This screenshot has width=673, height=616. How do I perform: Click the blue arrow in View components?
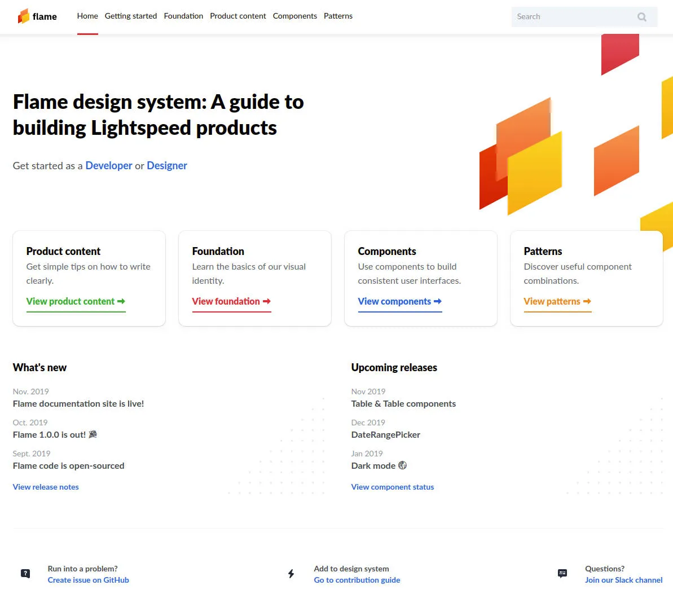(438, 301)
